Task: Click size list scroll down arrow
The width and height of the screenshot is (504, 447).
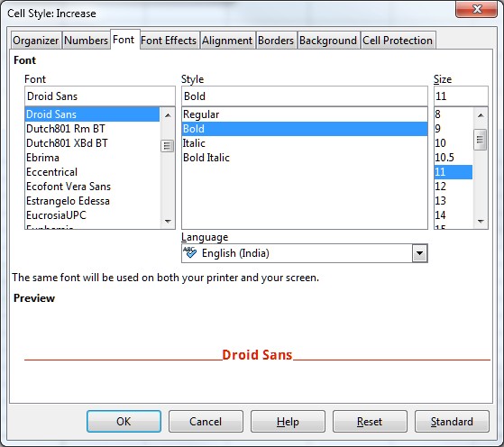Action: (x=481, y=221)
